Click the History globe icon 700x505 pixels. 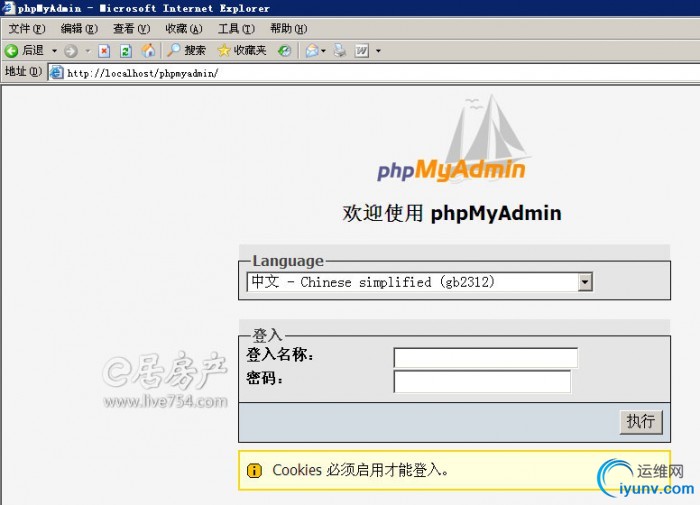click(284, 51)
